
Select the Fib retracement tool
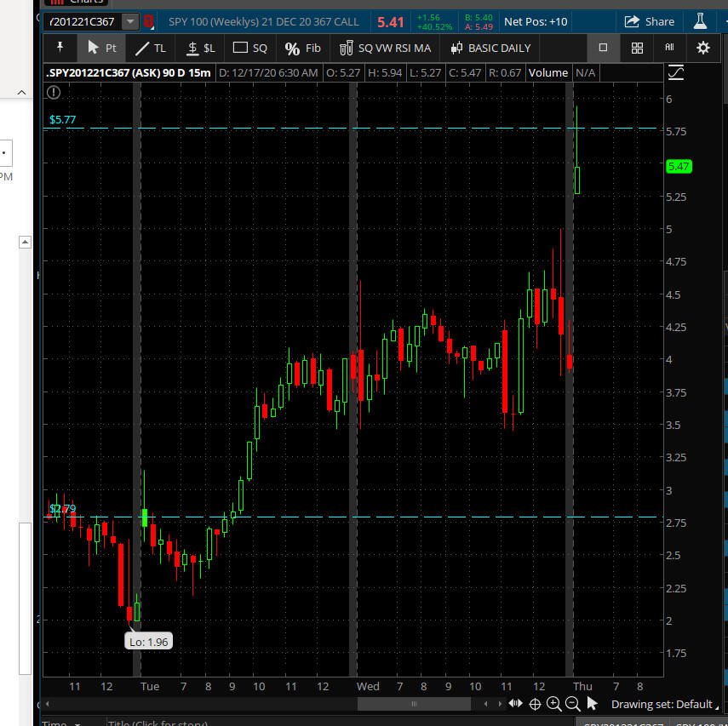pyautogui.click(x=303, y=48)
